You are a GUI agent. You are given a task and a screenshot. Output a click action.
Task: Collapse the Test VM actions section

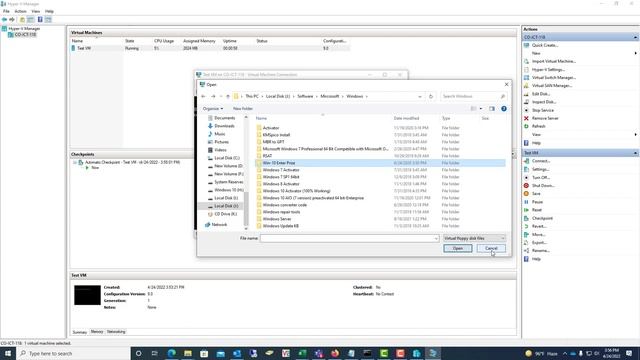click(x=636, y=153)
